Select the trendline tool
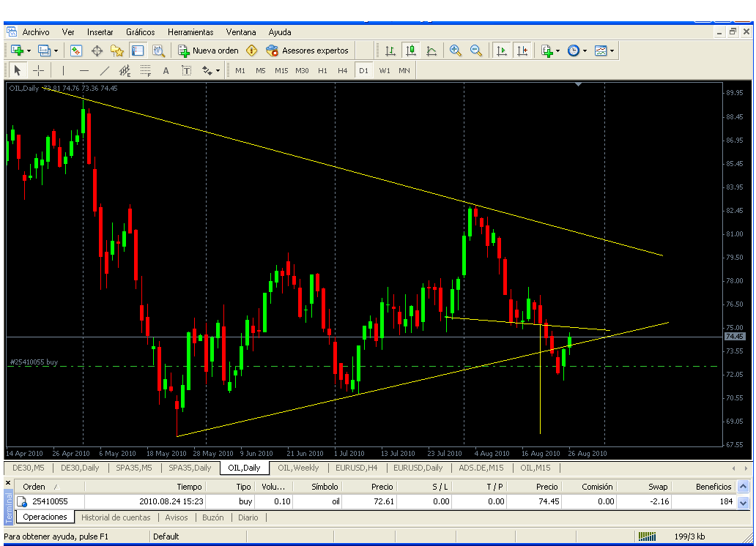The width and height of the screenshot is (756, 546). (104, 71)
